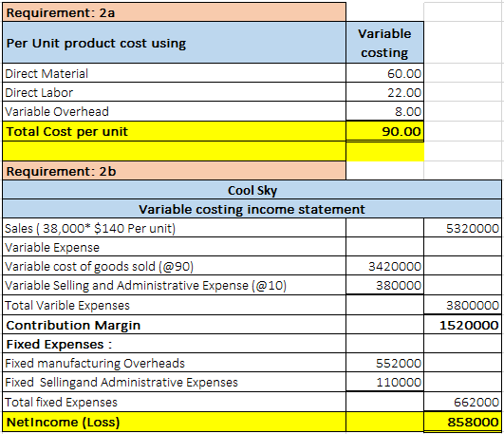Select the total variable expenses value 3800000
This screenshot has width=504, height=434.
pyautogui.click(x=462, y=305)
